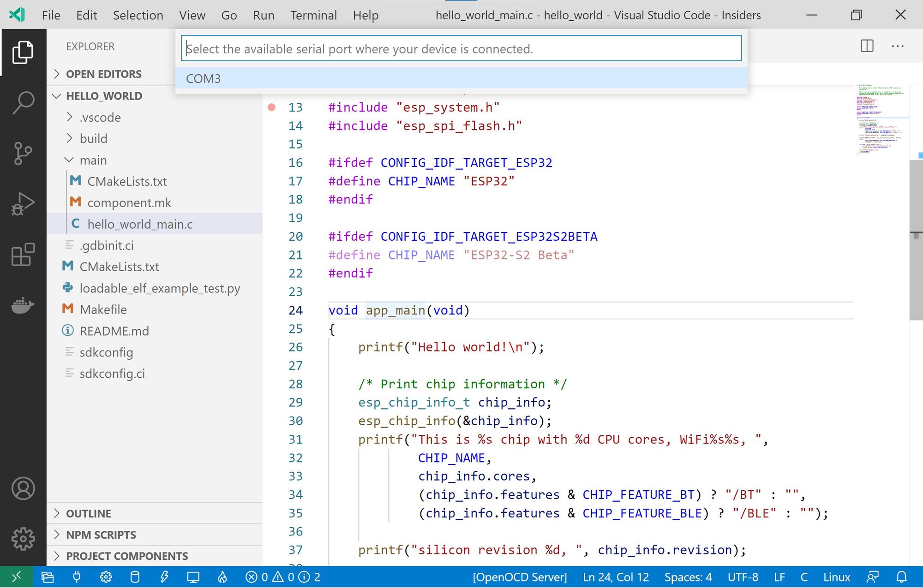Change language mode C in status bar
Viewport: 923px width, 588px height.
pyautogui.click(x=804, y=577)
